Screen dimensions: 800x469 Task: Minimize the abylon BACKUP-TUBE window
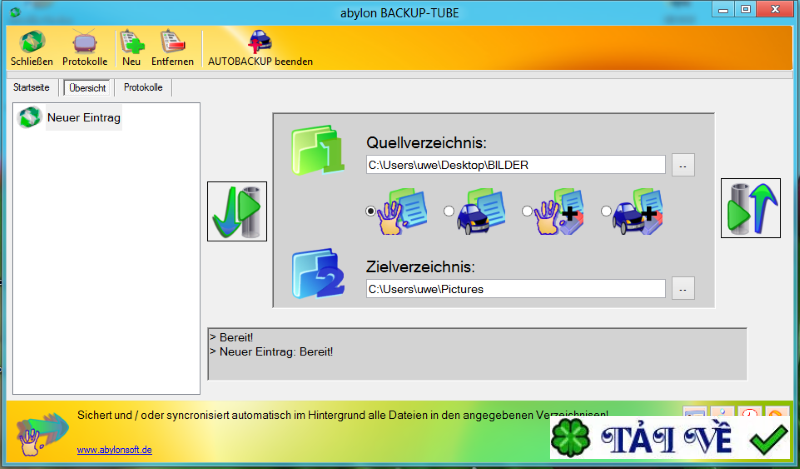click(x=723, y=9)
